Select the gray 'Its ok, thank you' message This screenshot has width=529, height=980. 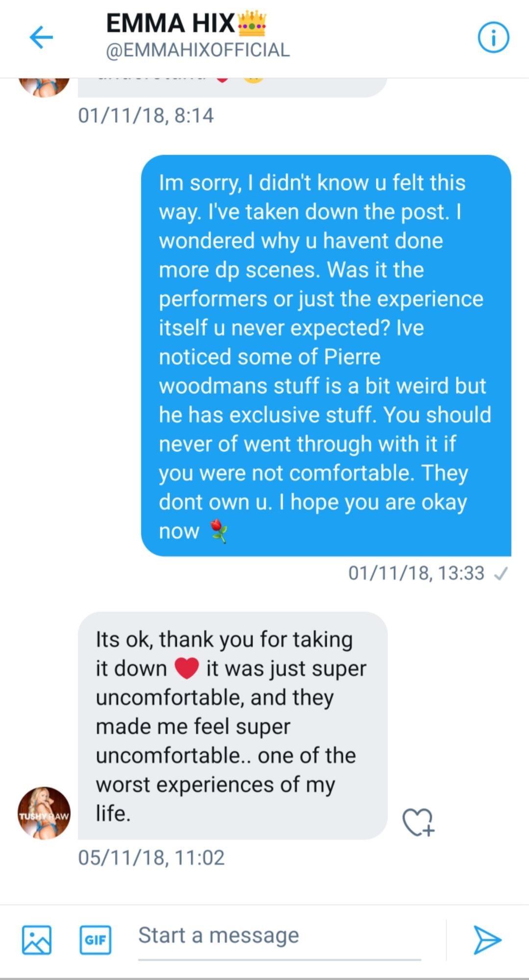[233, 725]
